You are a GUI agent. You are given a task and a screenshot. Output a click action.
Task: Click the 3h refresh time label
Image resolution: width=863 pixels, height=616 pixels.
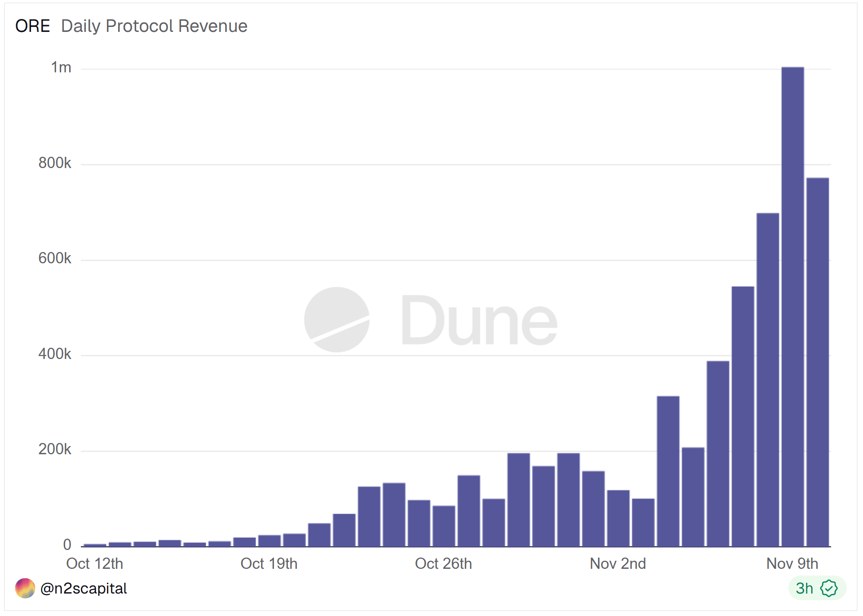(804, 588)
